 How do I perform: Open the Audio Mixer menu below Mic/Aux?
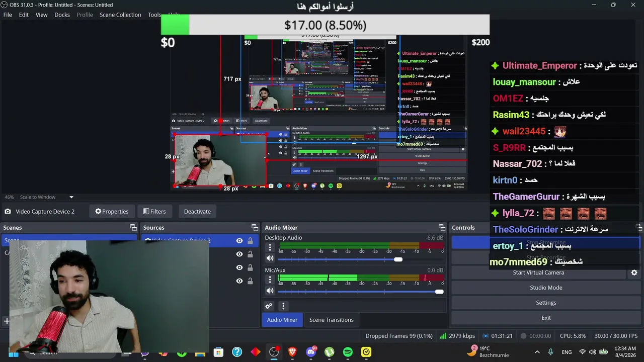[x=283, y=306]
